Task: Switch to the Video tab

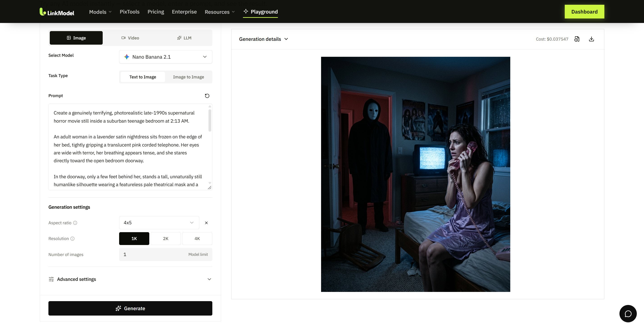Action: 130,38
